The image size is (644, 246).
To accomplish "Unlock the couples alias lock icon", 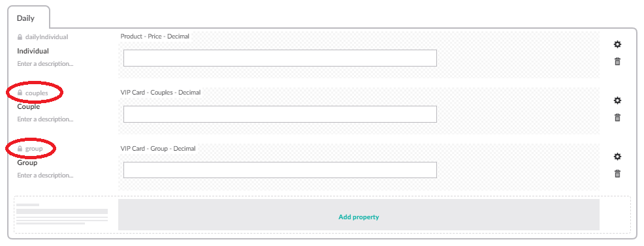I will click(20, 93).
